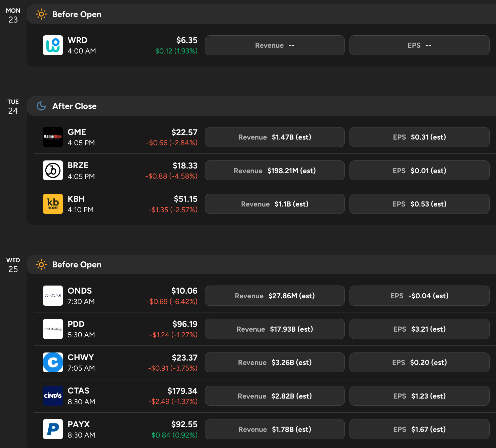496x448 pixels.
Task: Click ONDS EPS -$0.04 estimate
Action: point(419,296)
